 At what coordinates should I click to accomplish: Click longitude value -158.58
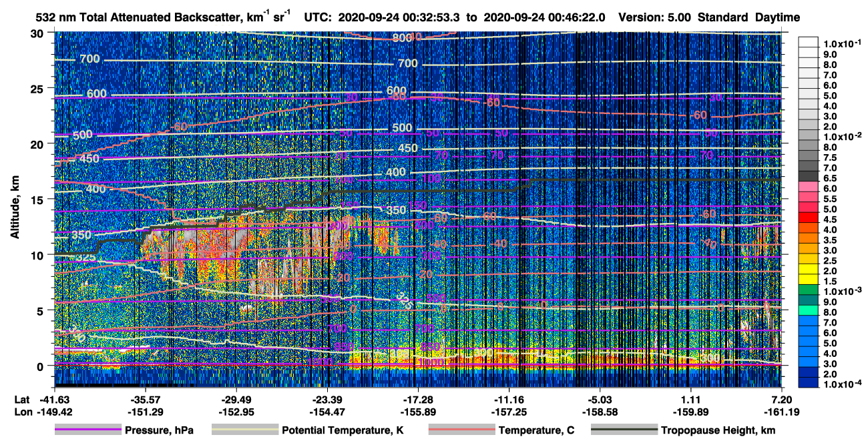click(x=600, y=412)
